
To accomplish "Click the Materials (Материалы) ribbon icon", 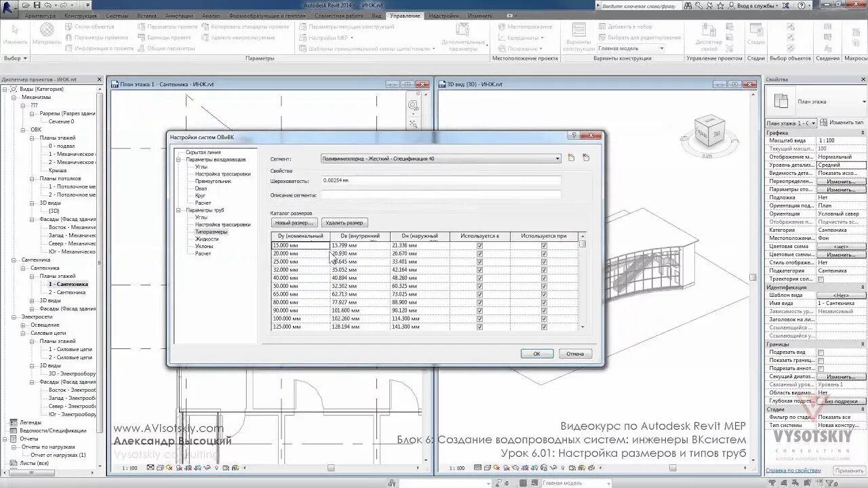I will click(x=47, y=33).
